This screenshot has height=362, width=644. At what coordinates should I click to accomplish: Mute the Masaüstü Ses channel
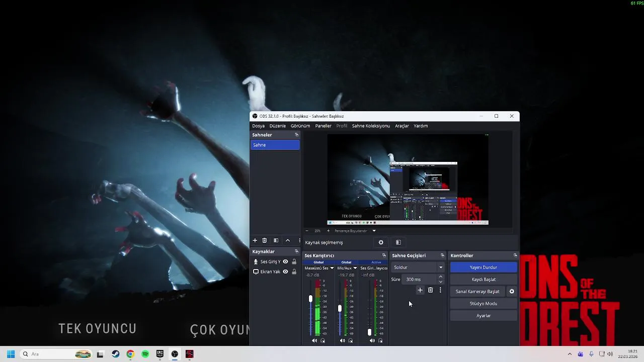(314, 341)
